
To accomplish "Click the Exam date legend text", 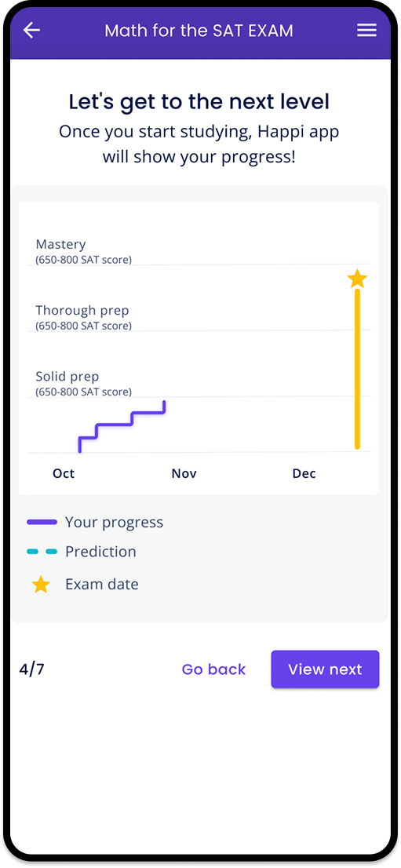I will [102, 585].
